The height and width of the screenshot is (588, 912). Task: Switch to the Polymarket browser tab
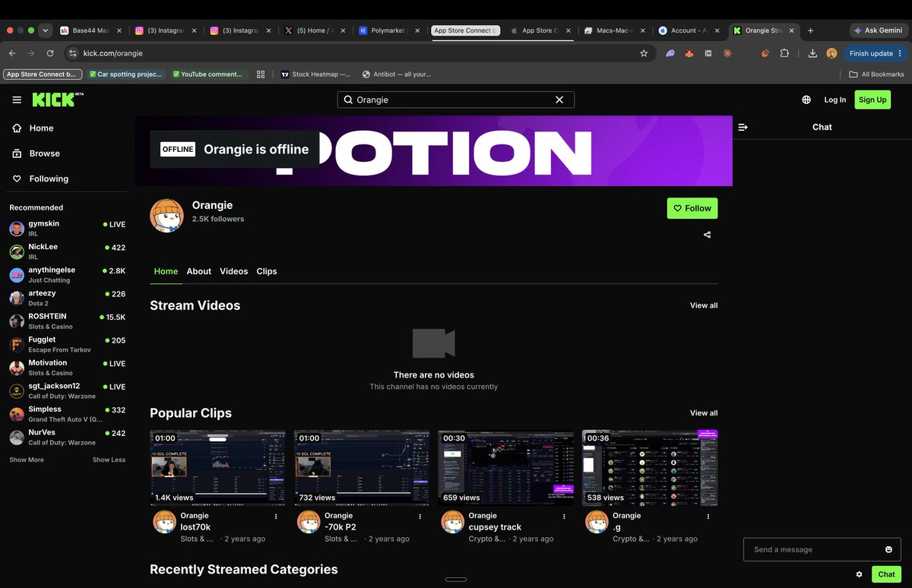click(x=390, y=30)
